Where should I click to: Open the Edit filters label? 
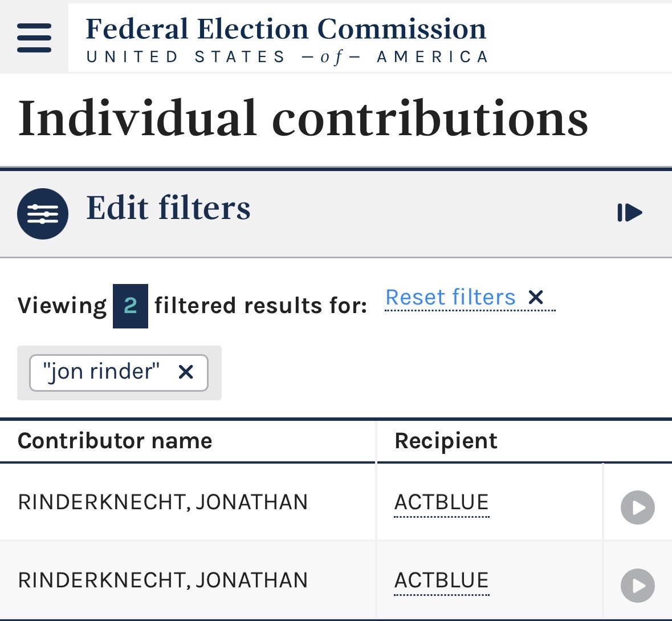[168, 208]
